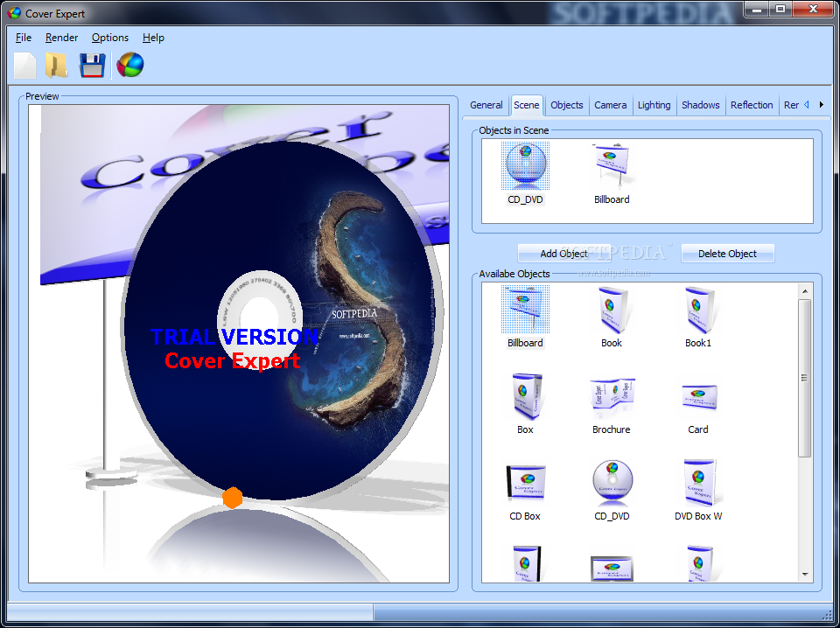The height and width of the screenshot is (628, 840).
Task: Click the CD disc in the preview
Action: coord(283,320)
